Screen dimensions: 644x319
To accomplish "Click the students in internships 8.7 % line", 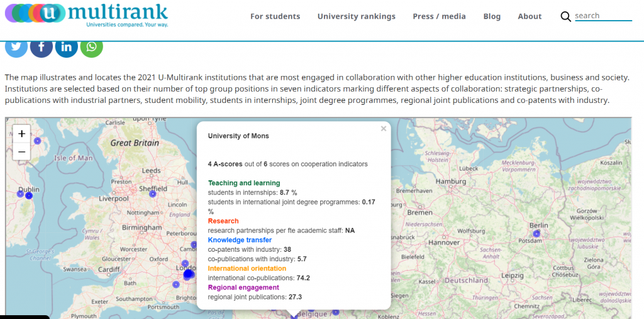I will [252, 192].
